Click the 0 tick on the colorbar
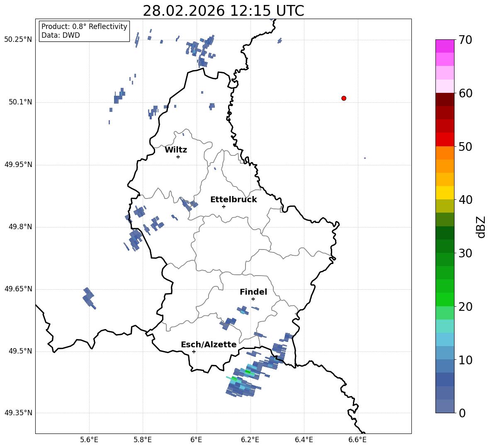Image resolution: width=491 pixels, height=448 pixels. (462, 413)
